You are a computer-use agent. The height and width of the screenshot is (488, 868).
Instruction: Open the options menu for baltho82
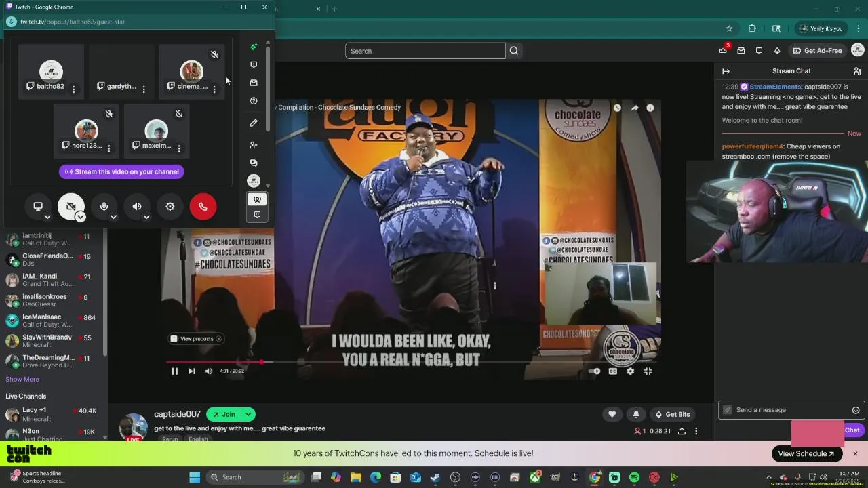point(74,89)
